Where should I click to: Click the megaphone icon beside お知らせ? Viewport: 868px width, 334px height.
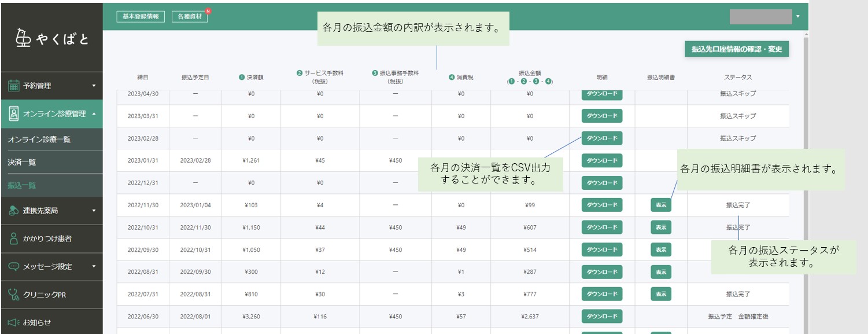[14, 322]
